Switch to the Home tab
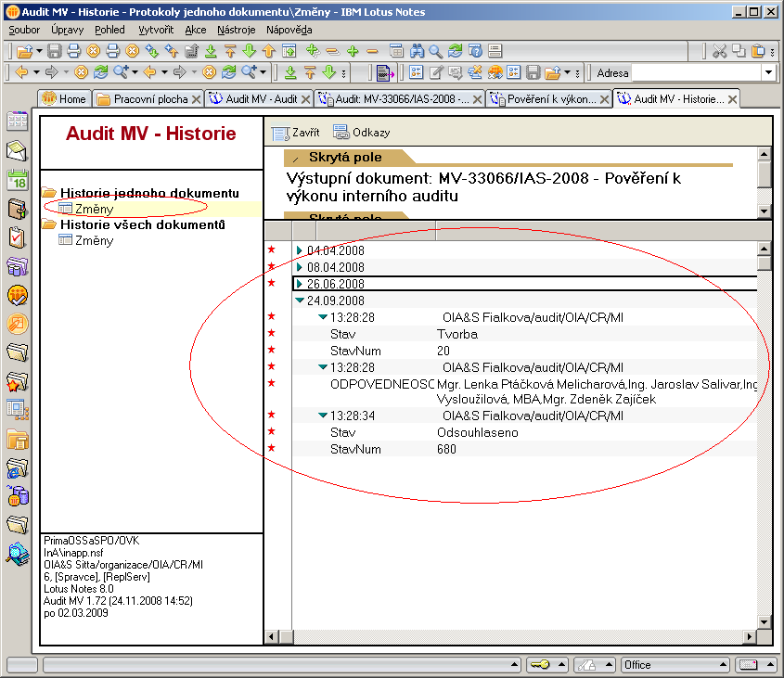Screen dimensions: 784x678 click(65, 99)
